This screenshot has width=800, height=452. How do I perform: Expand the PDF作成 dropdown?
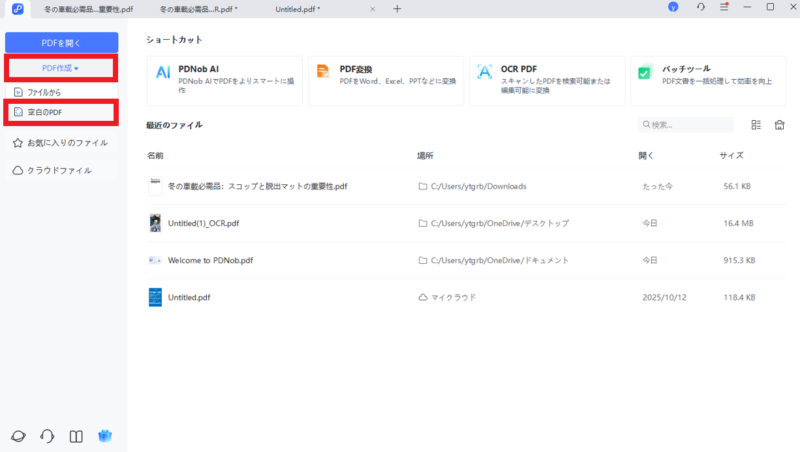coord(61,68)
